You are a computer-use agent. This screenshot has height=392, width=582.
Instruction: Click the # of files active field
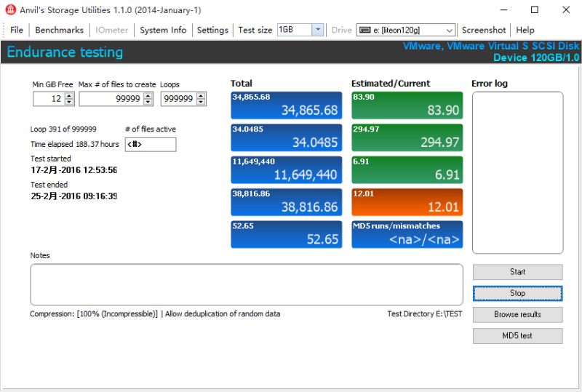pos(151,145)
